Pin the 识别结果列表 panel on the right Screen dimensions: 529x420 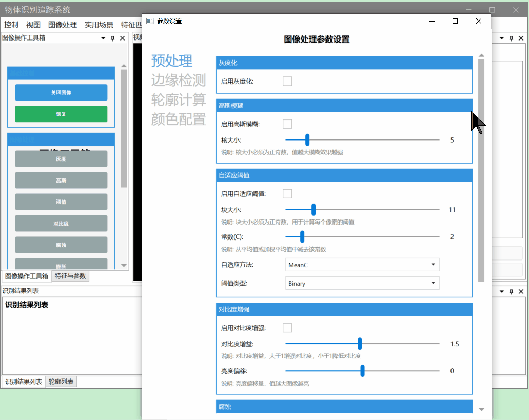coord(512,291)
